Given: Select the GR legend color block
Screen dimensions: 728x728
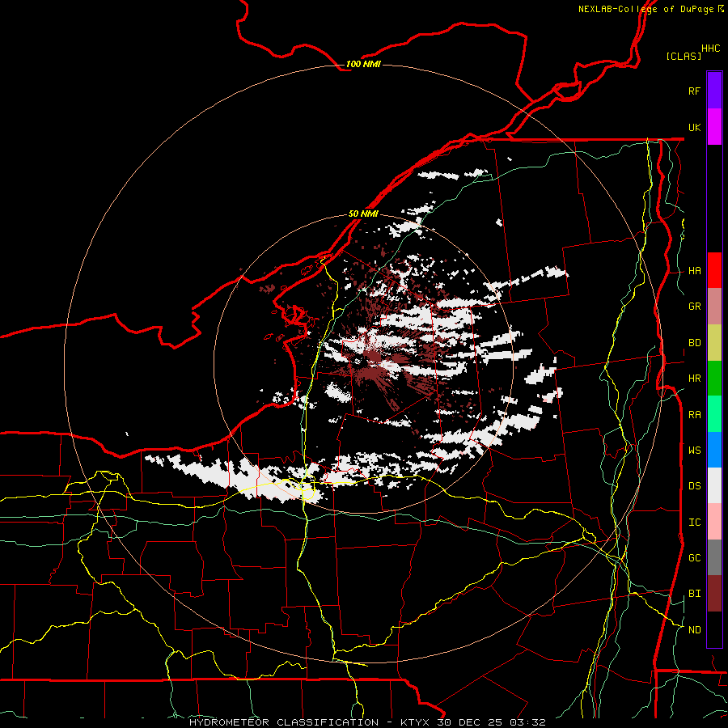Looking at the screenshot, I should coord(714,307).
